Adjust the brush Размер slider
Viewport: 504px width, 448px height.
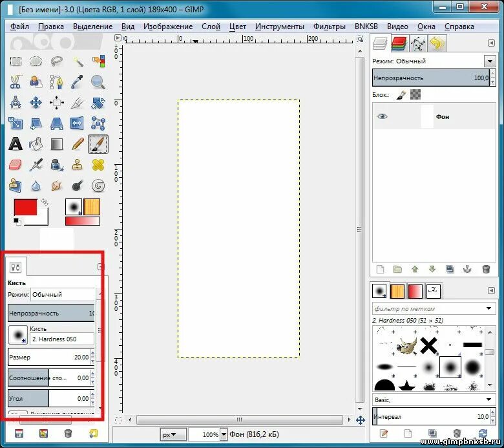(49, 357)
